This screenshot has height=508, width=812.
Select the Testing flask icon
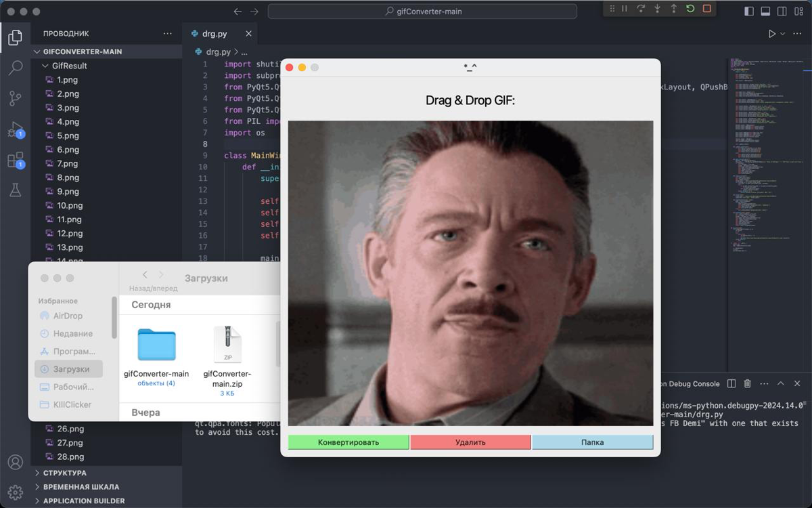[x=16, y=191]
